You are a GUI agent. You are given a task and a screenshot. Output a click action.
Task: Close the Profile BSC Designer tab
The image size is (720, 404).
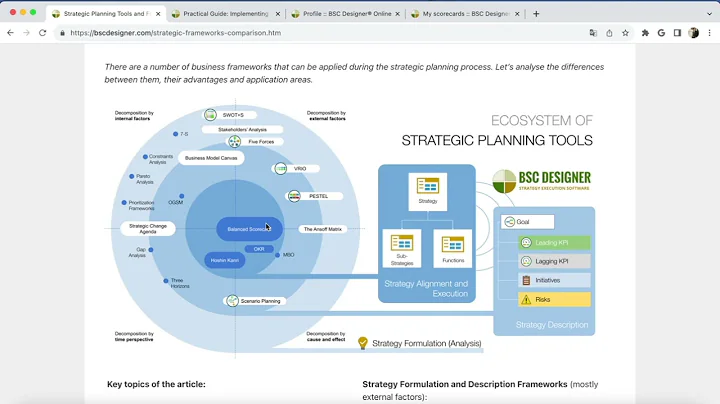(397, 14)
